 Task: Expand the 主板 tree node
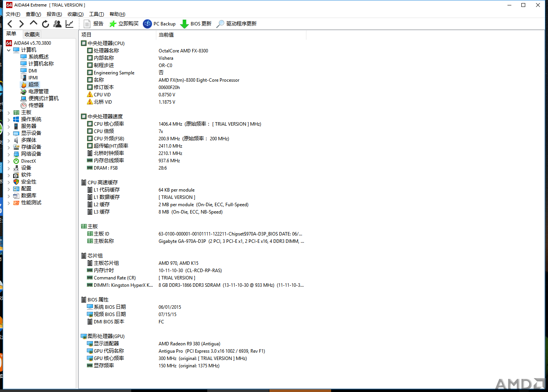(8, 113)
